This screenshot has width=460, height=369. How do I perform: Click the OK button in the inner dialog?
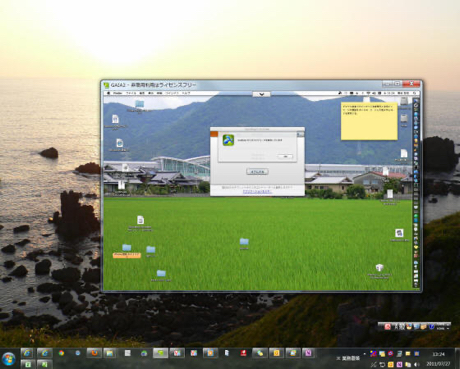click(x=285, y=156)
